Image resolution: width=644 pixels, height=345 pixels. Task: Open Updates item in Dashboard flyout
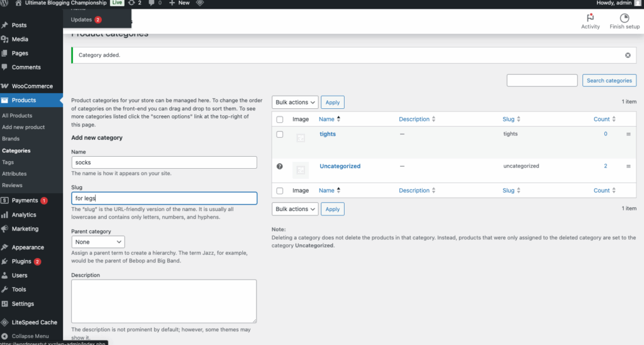tap(86, 20)
